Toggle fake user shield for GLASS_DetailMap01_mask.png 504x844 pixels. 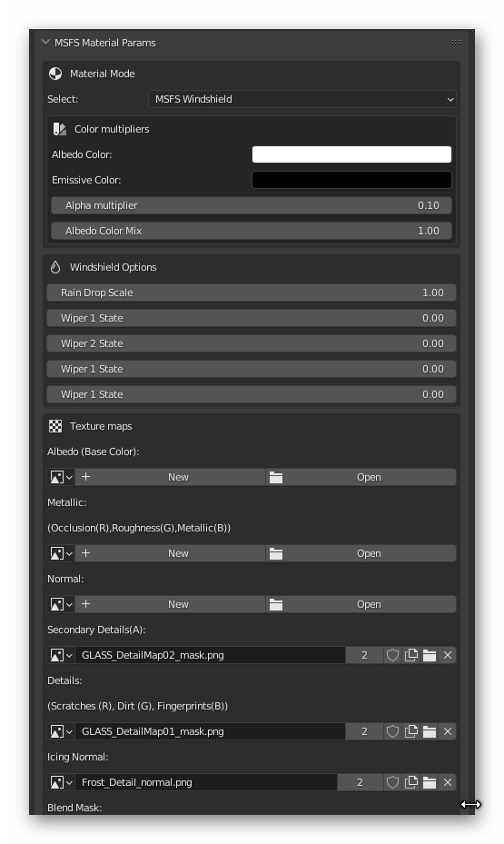pos(392,731)
